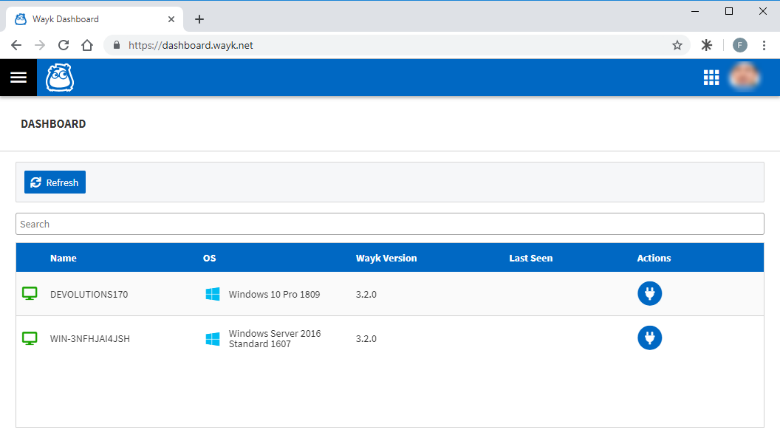Open the asterisk browser extension
The height and width of the screenshot is (438, 780).
tap(706, 45)
